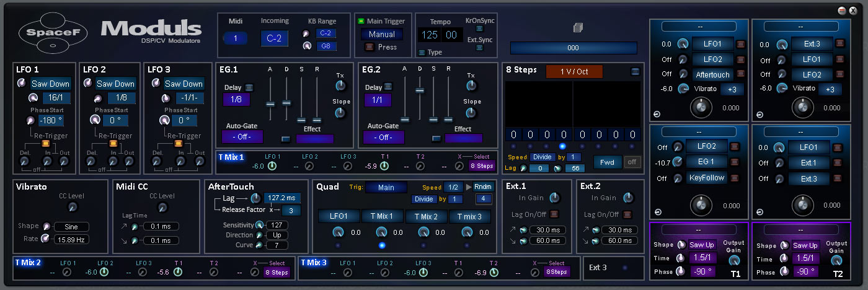868x290 pixels.
Task: Toggle Ext.1 Lag On/Off button
Action: [554, 214]
